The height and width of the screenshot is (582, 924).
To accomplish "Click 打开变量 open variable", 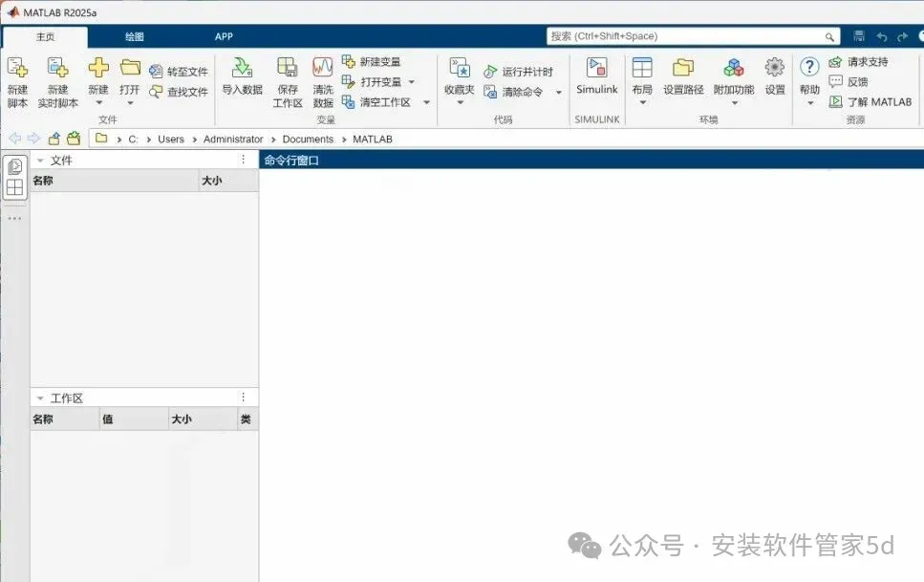I will (373, 81).
